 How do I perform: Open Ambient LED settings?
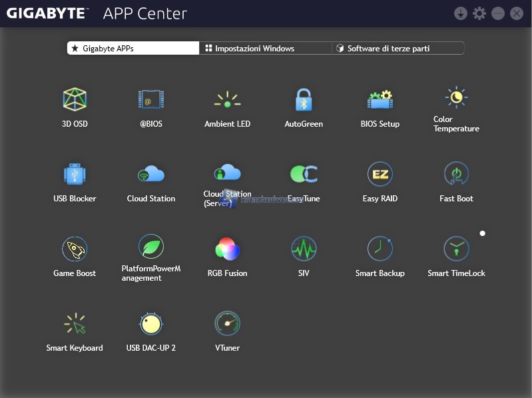click(x=227, y=100)
